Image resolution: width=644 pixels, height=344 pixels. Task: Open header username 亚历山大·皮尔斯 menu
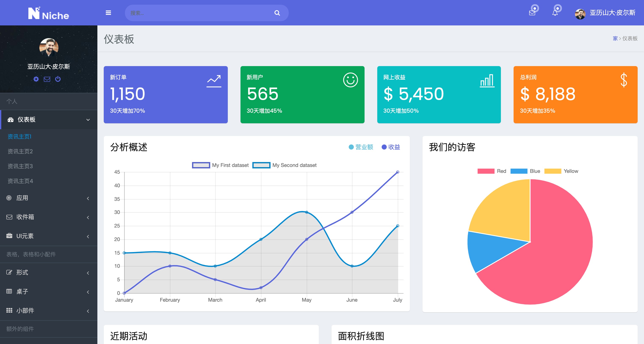[612, 13]
